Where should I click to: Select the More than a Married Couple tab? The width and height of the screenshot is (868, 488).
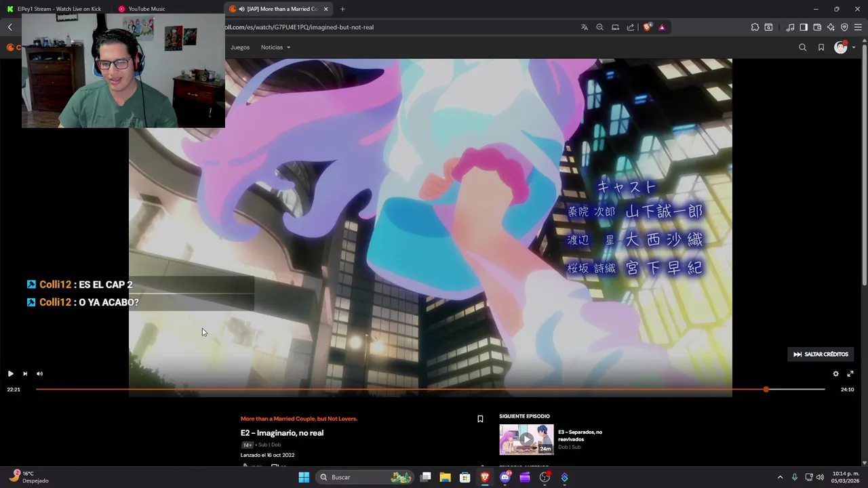pos(278,9)
